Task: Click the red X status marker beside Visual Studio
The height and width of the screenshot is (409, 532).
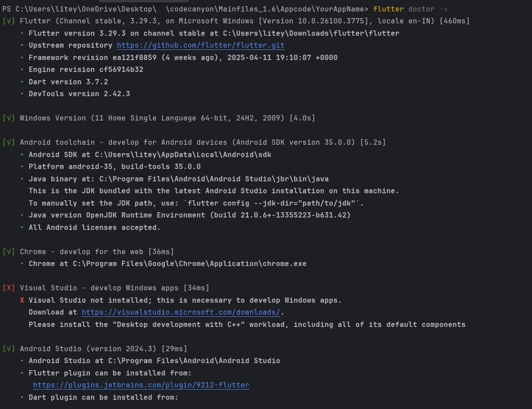Action: (x=9, y=288)
